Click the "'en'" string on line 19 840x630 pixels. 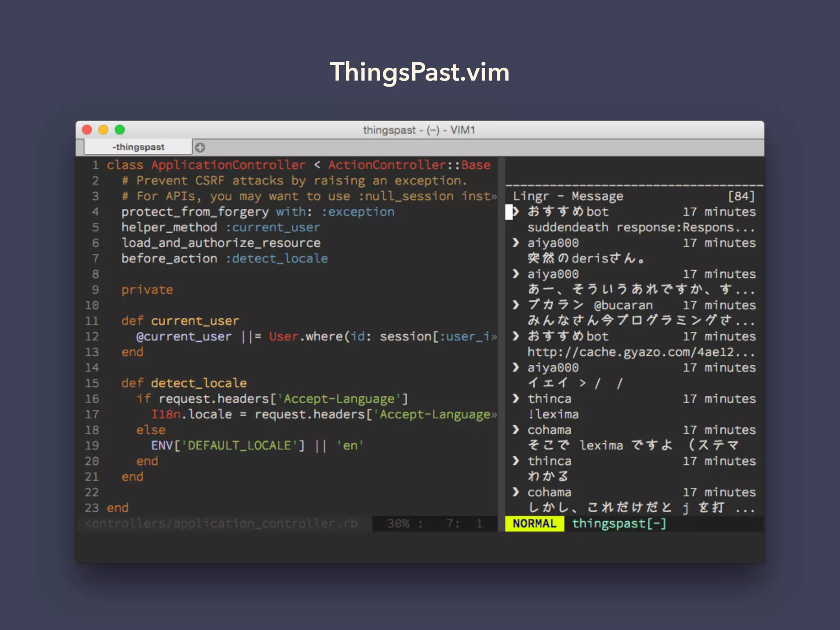click(350, 446)
